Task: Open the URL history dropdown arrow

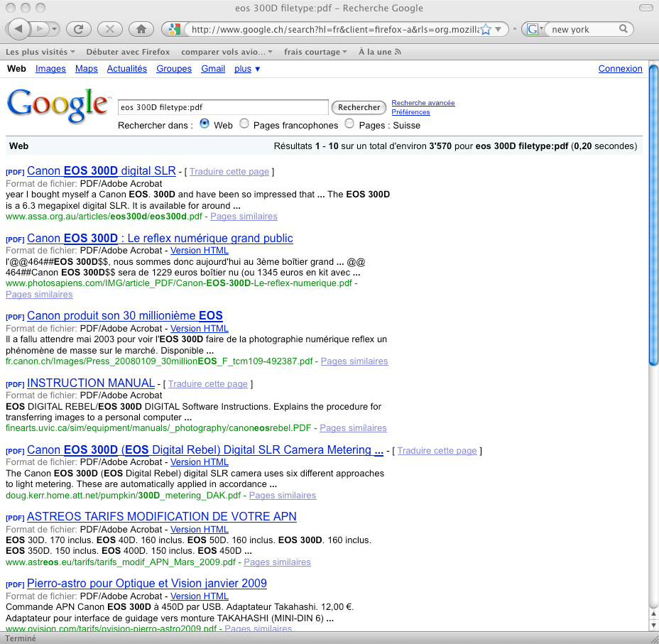Action: [499, 29]
